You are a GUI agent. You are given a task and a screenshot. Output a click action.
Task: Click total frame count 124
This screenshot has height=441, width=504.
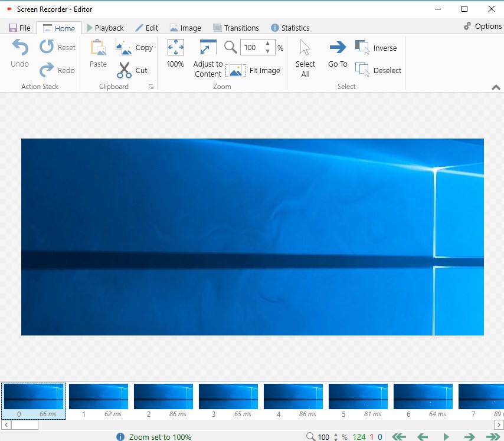(x=359, y=437)
